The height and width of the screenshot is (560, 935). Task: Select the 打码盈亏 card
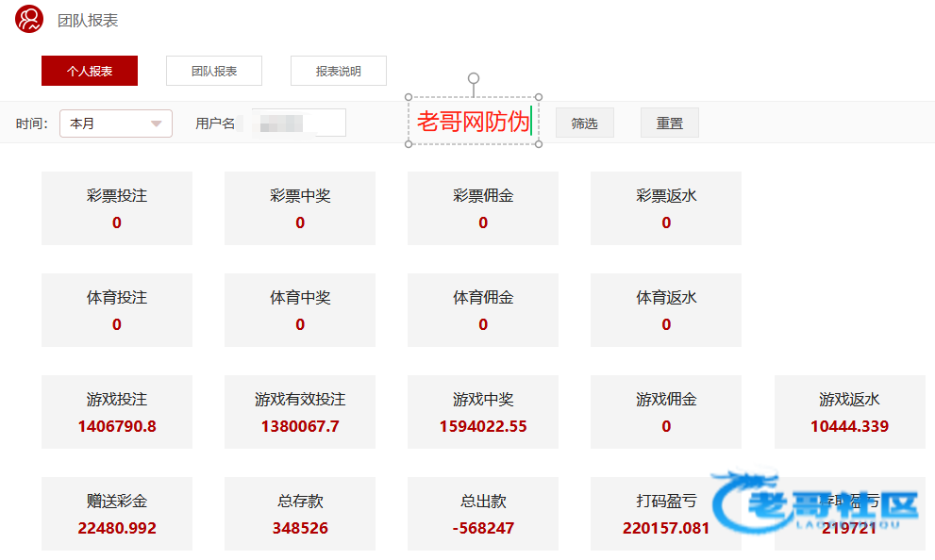pyautogui.click(x=666, y=514)
